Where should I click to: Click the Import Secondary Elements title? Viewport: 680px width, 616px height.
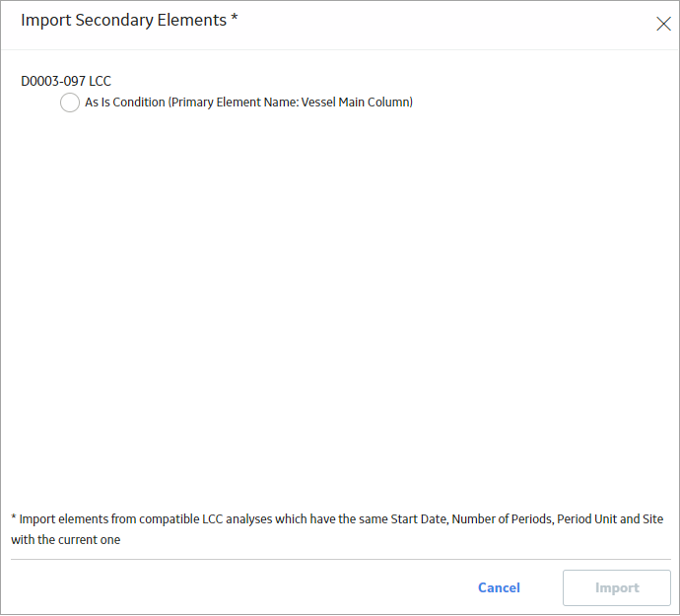129,21
